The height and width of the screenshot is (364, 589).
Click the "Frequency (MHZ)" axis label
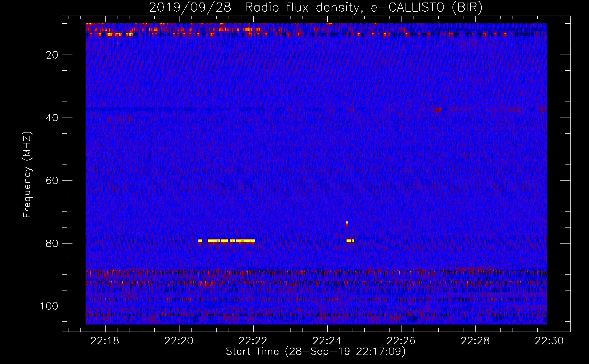tap(27, 174)
